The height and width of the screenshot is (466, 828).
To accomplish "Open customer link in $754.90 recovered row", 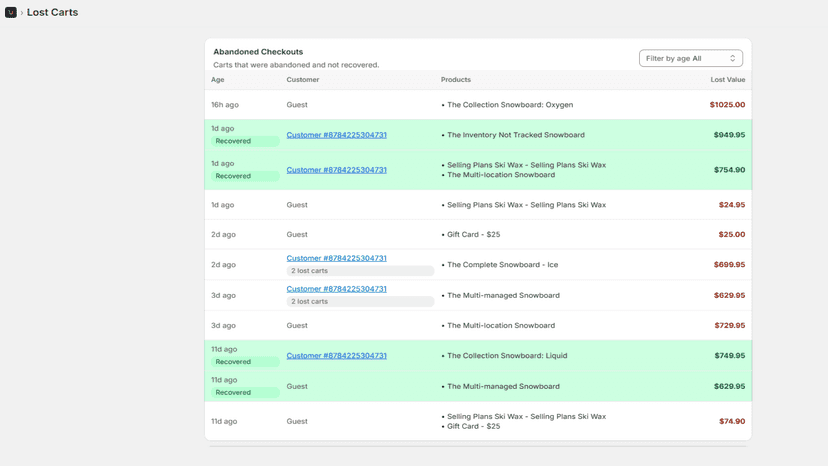I will click(x=336, y=170).
